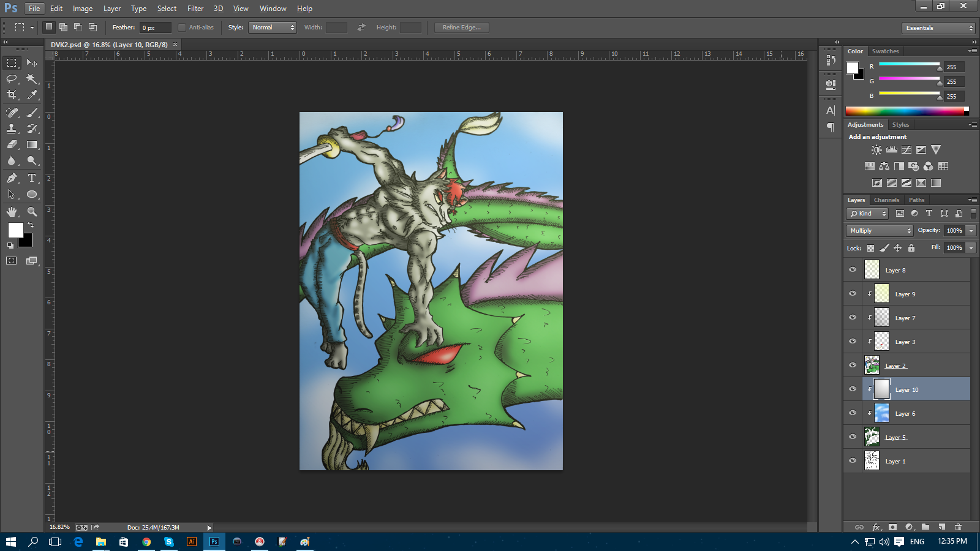
Task: Select the Horizontal Type tool
Action: (32, 178)
